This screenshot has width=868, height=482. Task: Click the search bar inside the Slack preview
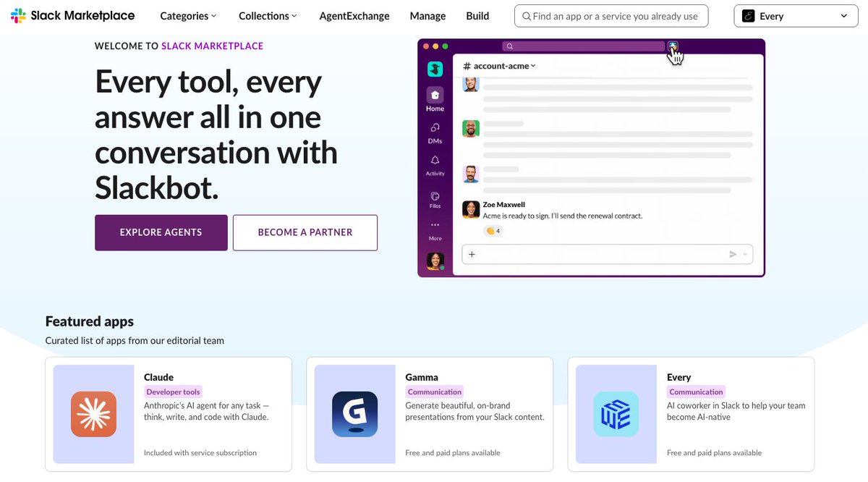(x=584, y=46)
